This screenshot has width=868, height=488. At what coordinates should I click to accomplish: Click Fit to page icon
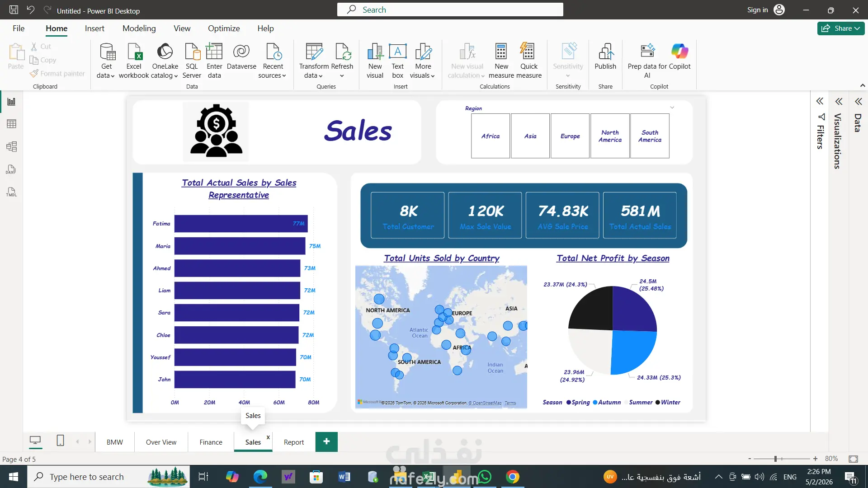coord(853,459)
